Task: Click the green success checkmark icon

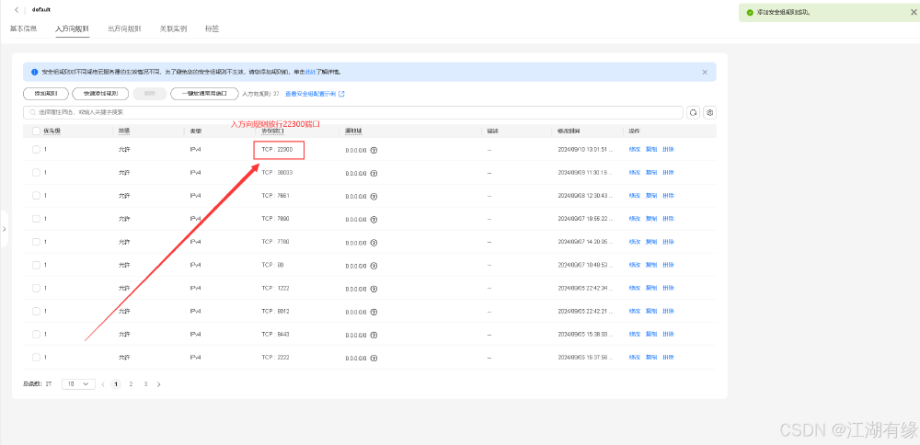Action: pyautogui.click(x=749, y=12)
